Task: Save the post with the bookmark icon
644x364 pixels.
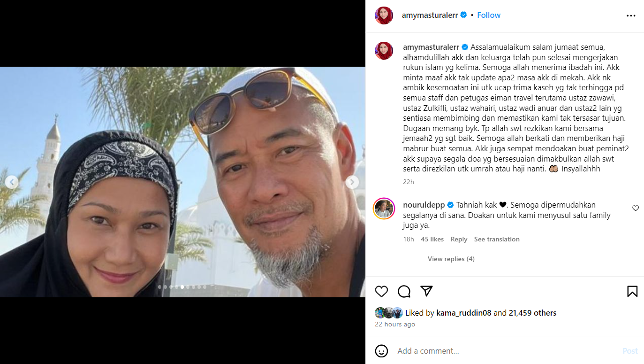Action: (632, 292)
